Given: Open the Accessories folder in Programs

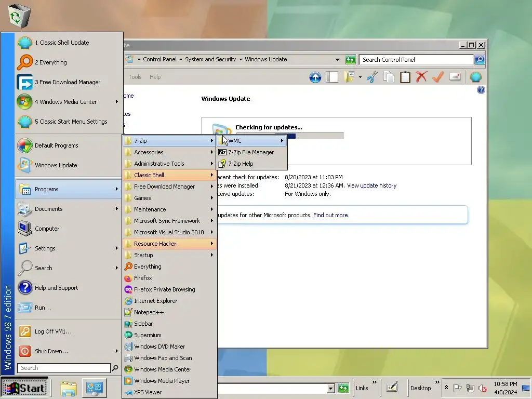Looking at the screenshot, I should (x=170, y=152).
